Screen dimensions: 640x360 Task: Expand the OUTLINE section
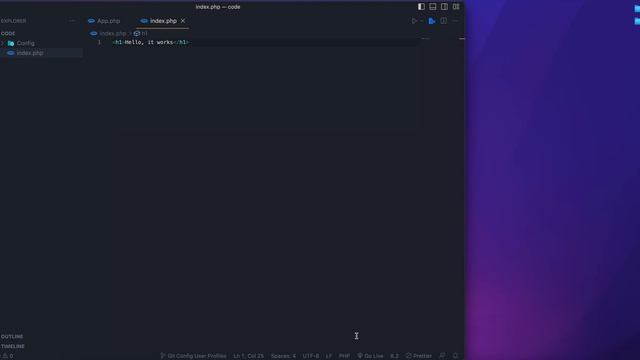12,337
